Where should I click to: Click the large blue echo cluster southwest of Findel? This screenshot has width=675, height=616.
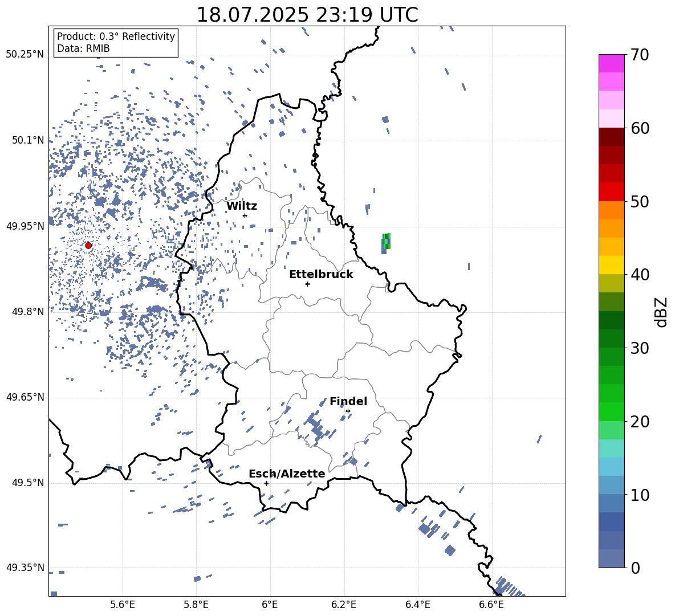pos(314,426)
